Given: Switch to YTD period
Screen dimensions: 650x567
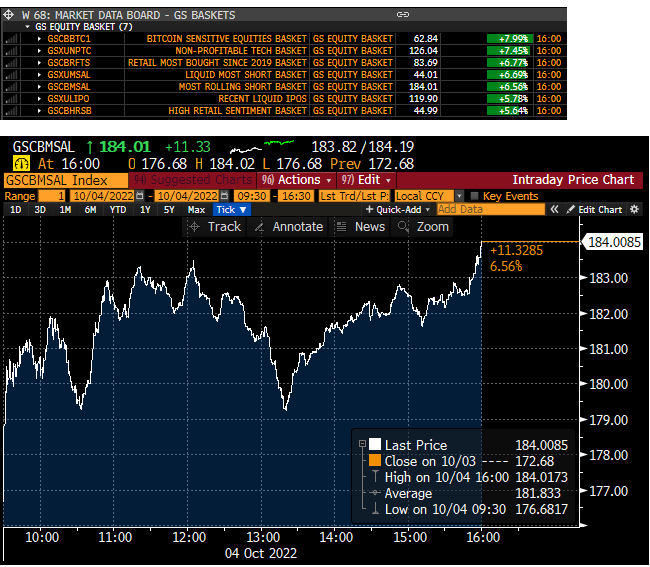Looking at the screenshot, I should pyautogui.click(x=118, y=210).
